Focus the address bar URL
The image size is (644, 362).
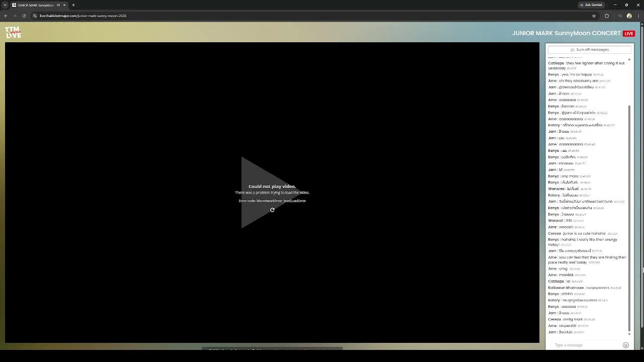(x=83, y=16)
